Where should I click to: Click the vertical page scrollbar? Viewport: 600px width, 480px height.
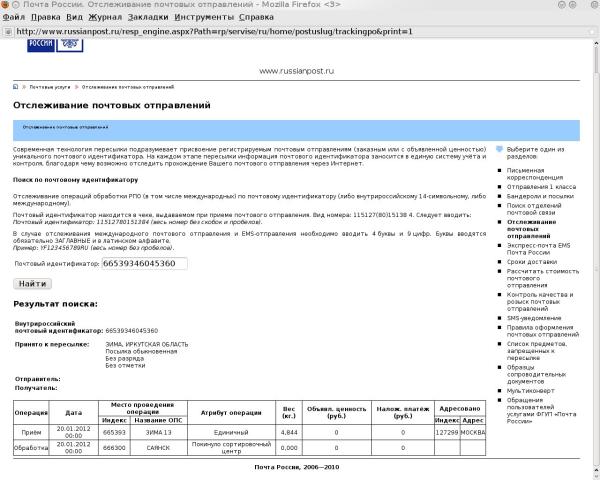click(596, 256)
